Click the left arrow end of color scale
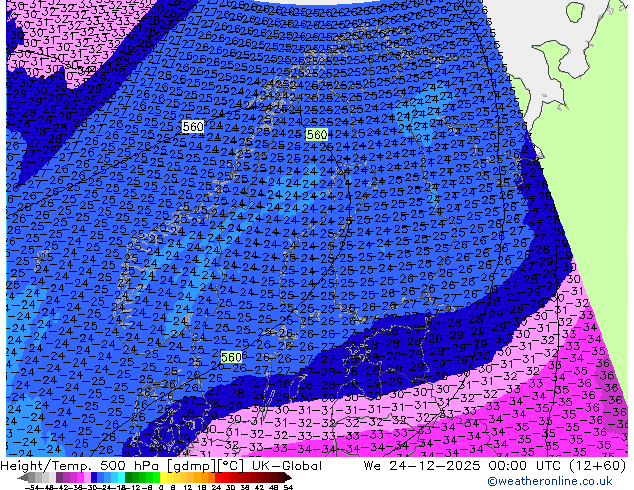634x490 pixels. coord(23,478)
